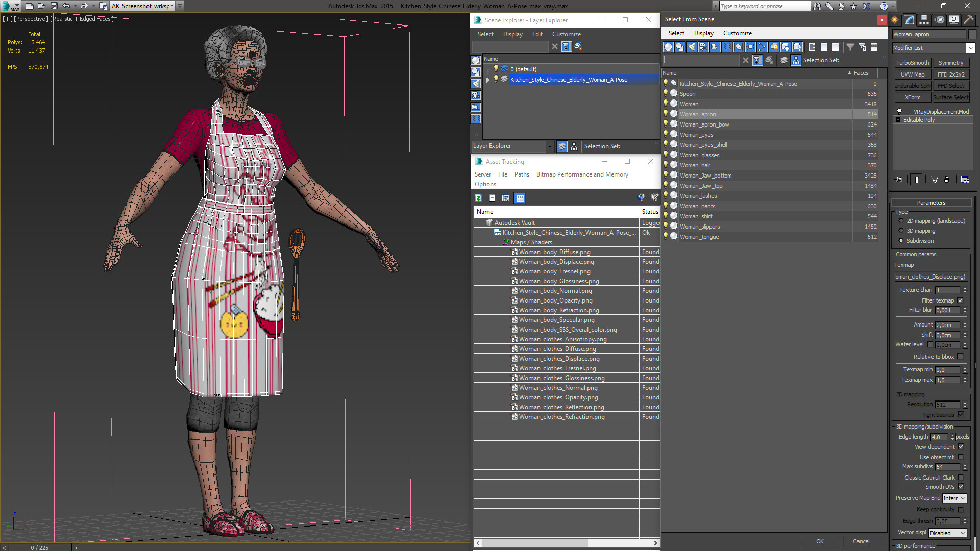Image resolution: width=980 pixels, height=551 pixels.
Task: Expand Kitchen_Style_Chinese_Elderly_Woman layer in Scene Explorer
Action: tap(488, 80)
